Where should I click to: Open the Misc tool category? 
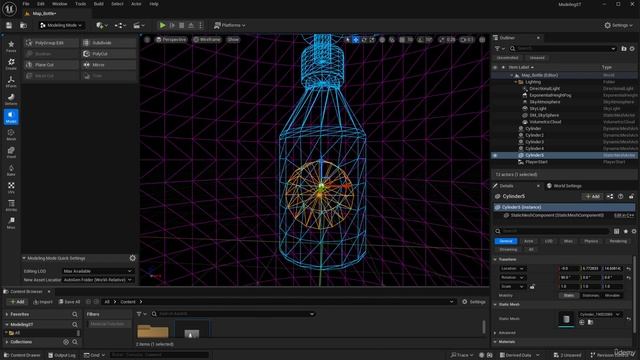(x=11, y=223)
